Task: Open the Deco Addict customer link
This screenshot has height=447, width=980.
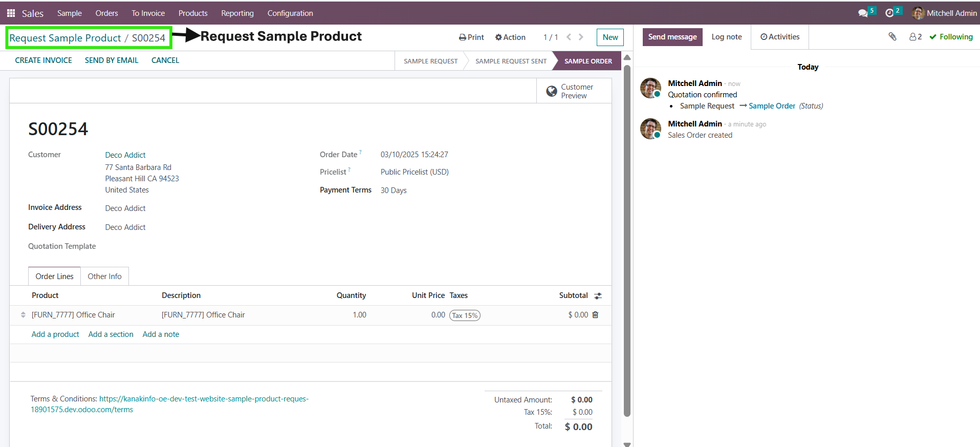Action: 125,155
